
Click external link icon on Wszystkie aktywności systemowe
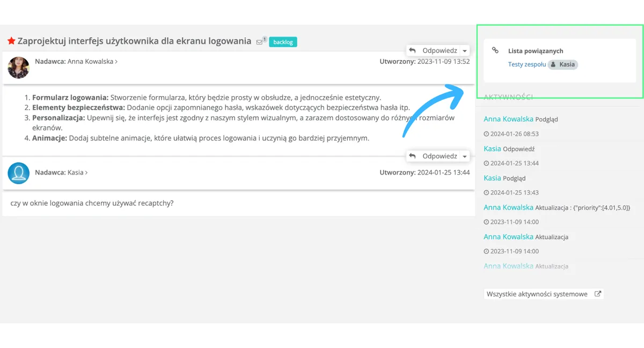click(598, 294)
